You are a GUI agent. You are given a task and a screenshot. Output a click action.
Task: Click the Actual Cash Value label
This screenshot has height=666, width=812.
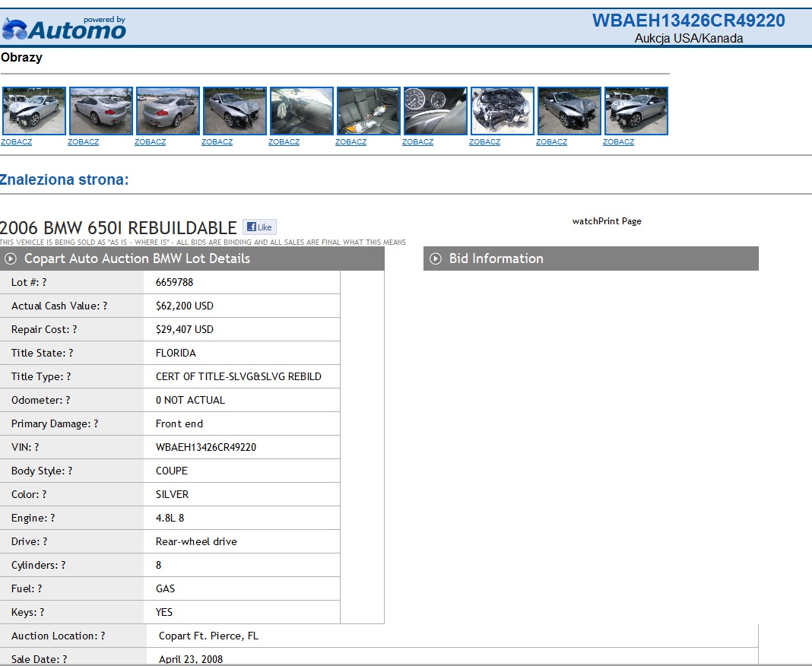(x=59, y=306)
